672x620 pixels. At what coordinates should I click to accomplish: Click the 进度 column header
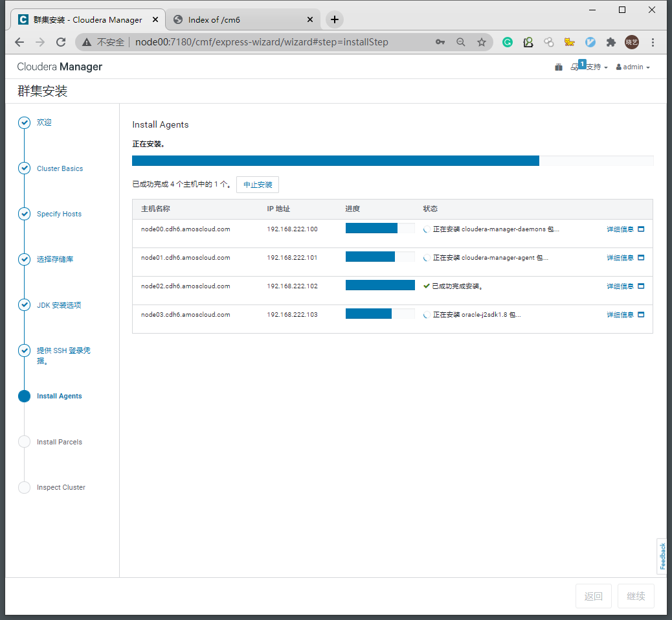click(x=353, y=209)
